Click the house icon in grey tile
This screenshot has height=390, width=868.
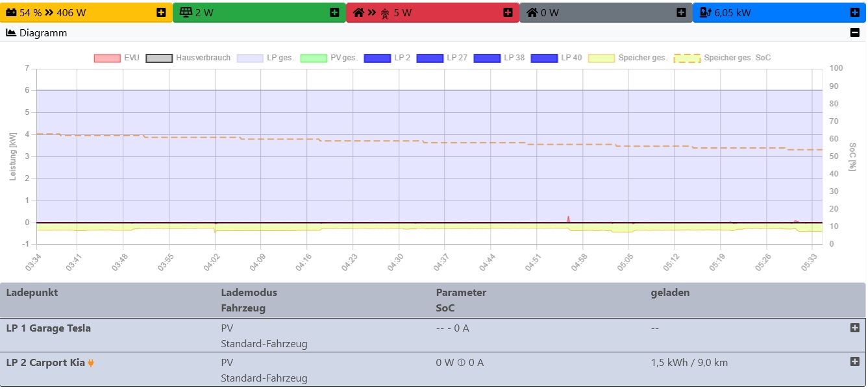tap(532, 12)
